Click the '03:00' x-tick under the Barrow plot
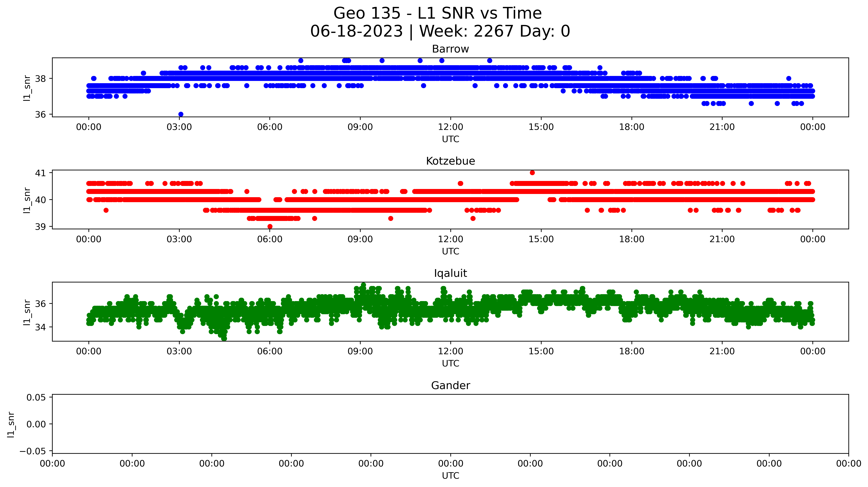 179,127
